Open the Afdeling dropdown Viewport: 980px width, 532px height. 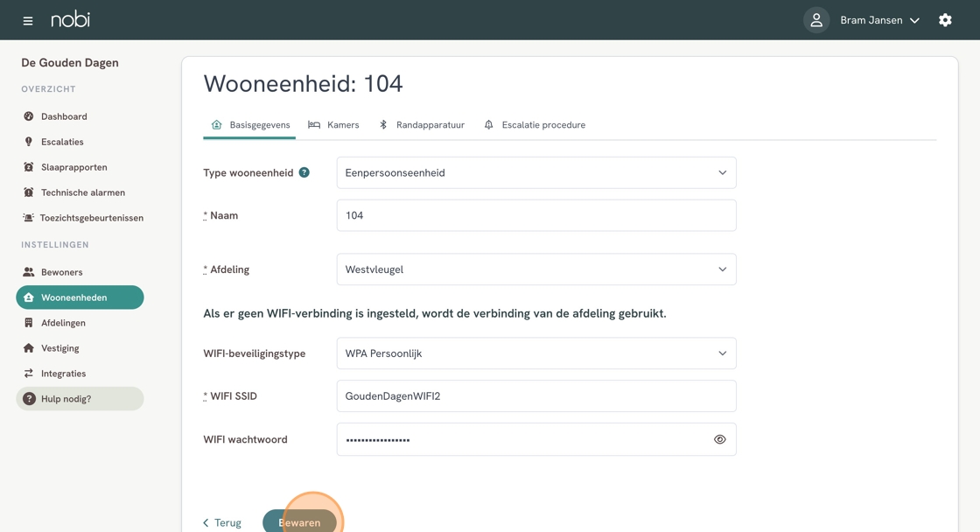pyautogui.click(x=535, y=269)
